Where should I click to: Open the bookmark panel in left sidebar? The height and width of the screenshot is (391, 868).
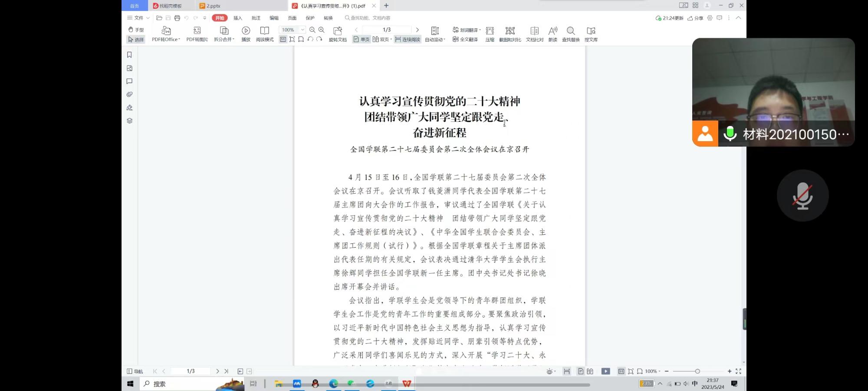coord(129,55)
